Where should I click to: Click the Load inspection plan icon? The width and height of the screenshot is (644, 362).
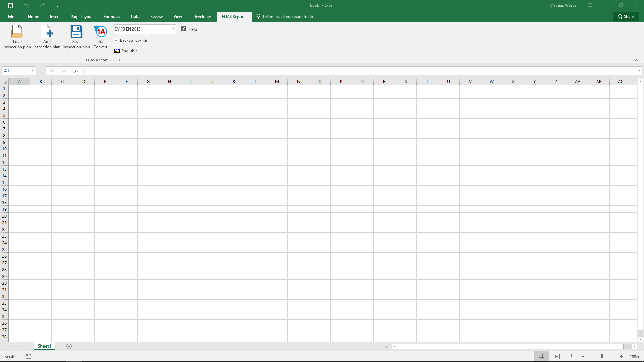[x=17, y=32]
